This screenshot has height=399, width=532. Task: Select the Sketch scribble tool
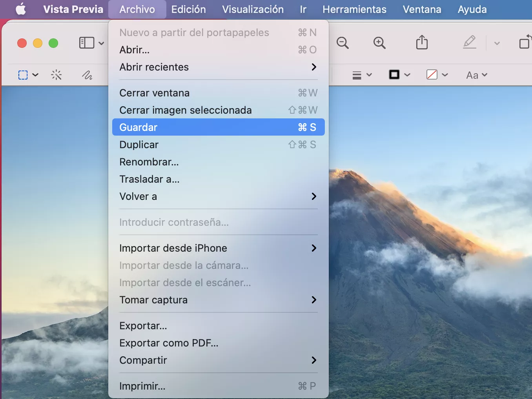point(87,75)
